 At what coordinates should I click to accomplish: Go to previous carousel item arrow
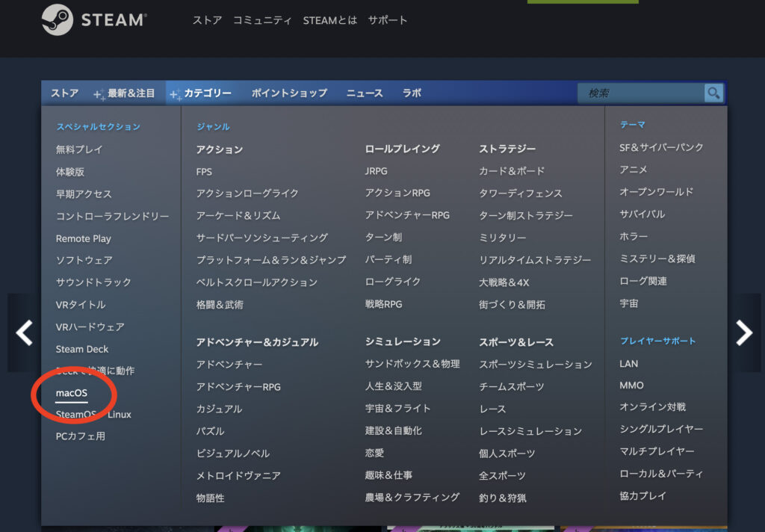[x=25, y=332]
